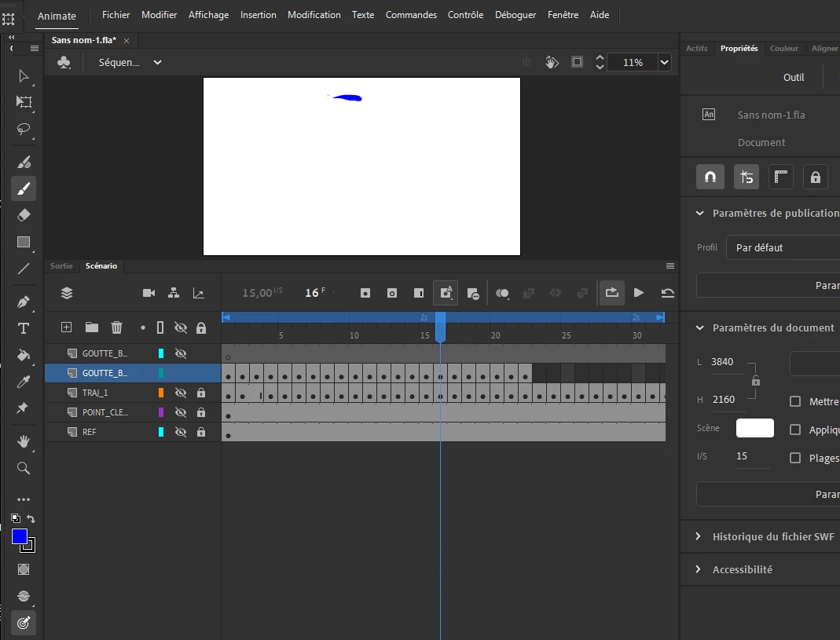Viewport: 840px width, 640px height.
Task: Click the white Scène color swatch
Action: click(x=754, y=428)
